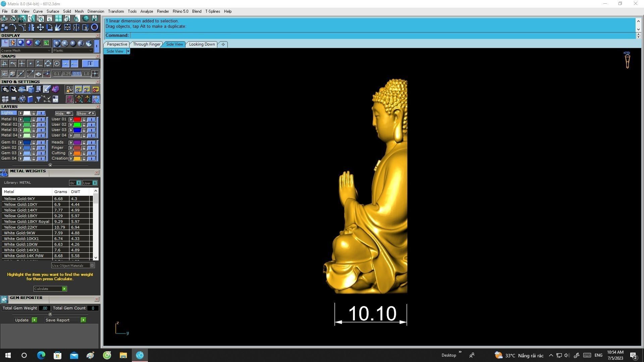Switch to the Through Finger tab
This screenshot has height=362, width=644.
[147, 44]
